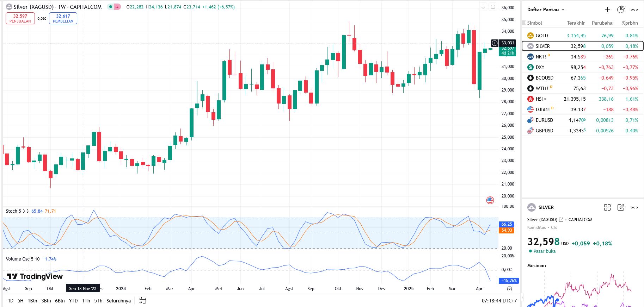Open the note edit icon for SILVER
This screenshot has width=644, height=307.
pos(621,207)
